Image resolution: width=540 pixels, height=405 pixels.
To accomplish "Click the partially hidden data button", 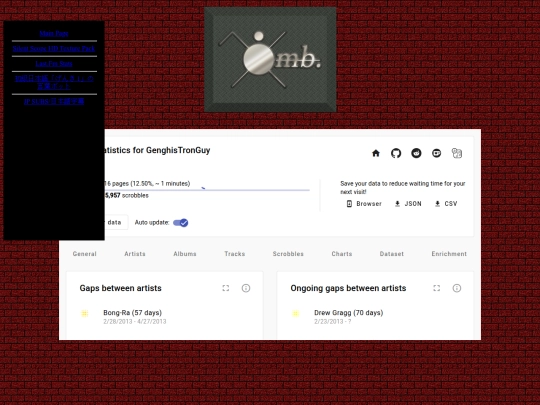I will (116, 222).
